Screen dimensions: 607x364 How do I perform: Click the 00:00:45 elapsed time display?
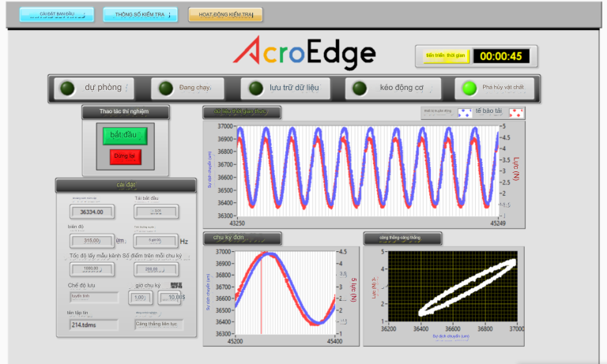tap(501, 56)
